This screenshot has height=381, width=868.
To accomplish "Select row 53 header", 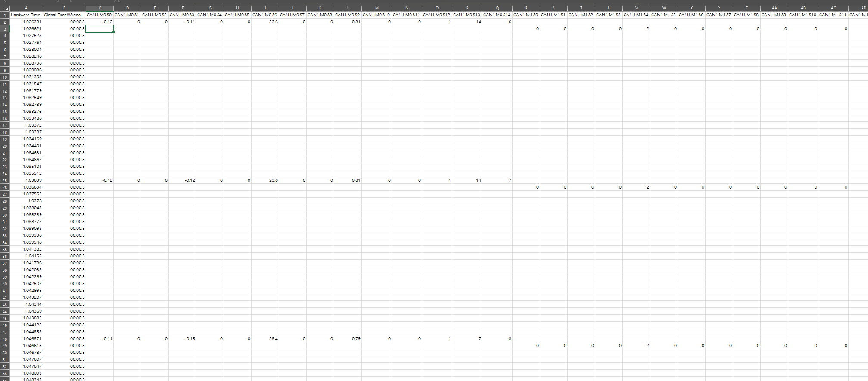I will 5,373.
